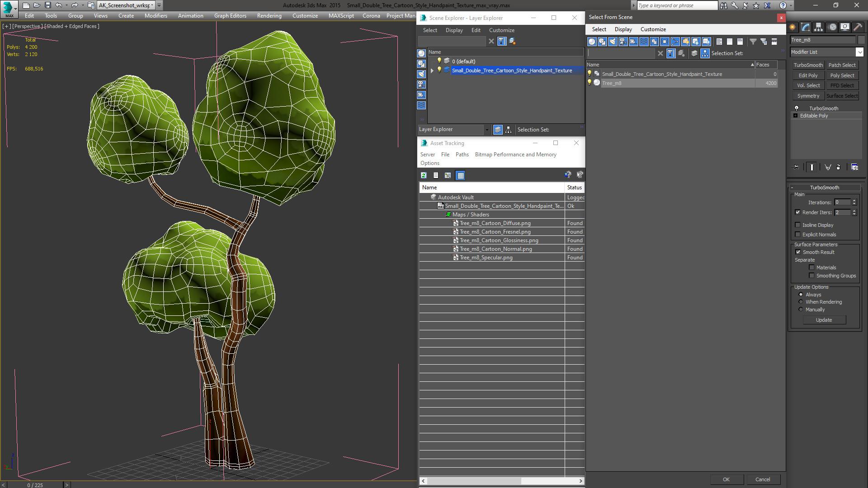Click Make Unique icon below modifier stack
This screenshot has height=488, width=868.
click(828, 167)
